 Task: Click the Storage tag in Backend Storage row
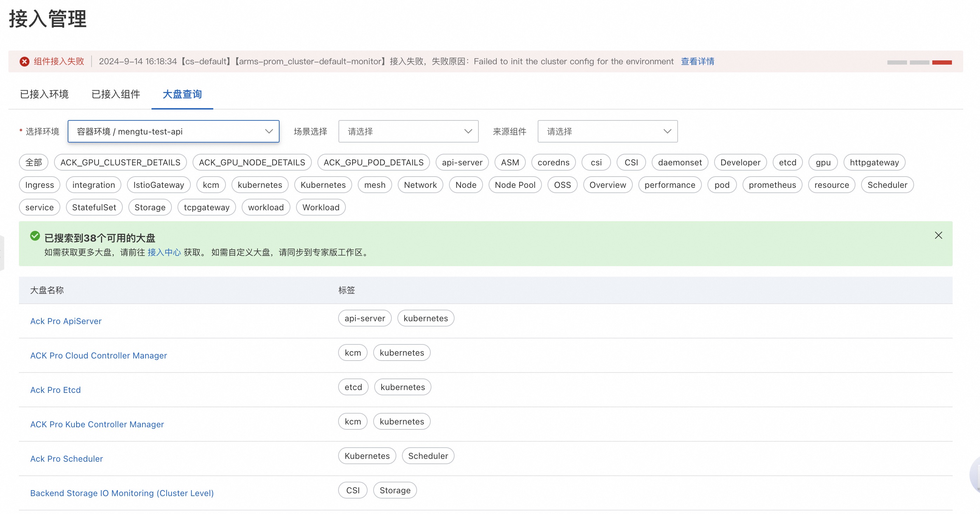point(395,490)
